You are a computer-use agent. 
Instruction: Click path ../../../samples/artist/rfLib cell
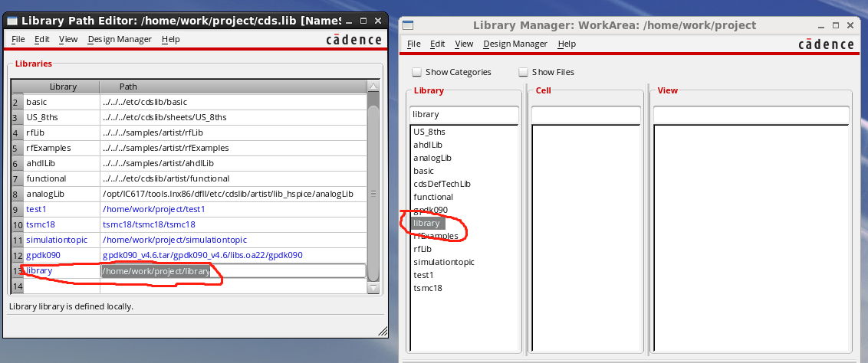[x=233, y=132]
